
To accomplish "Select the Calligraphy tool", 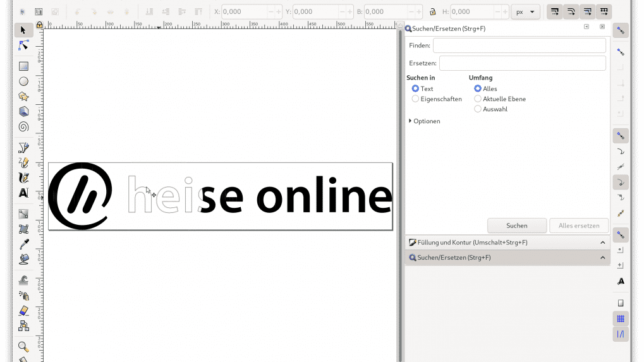I will [x=23, y=178].
